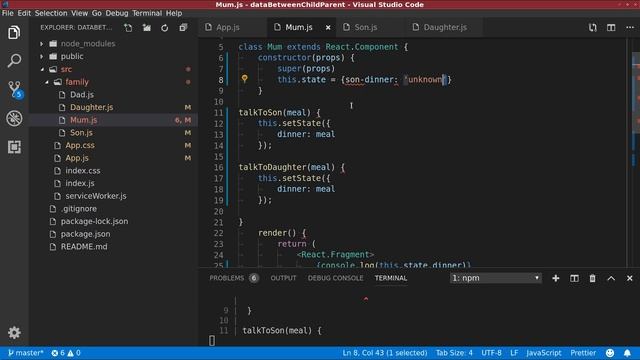The width and height of the screenshot is (640, 360).
Task: Click the editor minimap overview scrollbar
Action: pyautogui.click(x=635, y=153)
